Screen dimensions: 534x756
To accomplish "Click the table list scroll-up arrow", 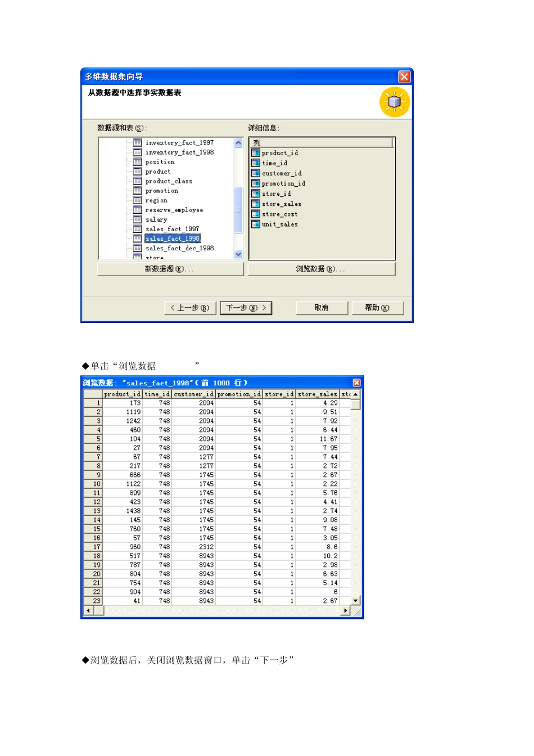I will [x=238, y=143].
